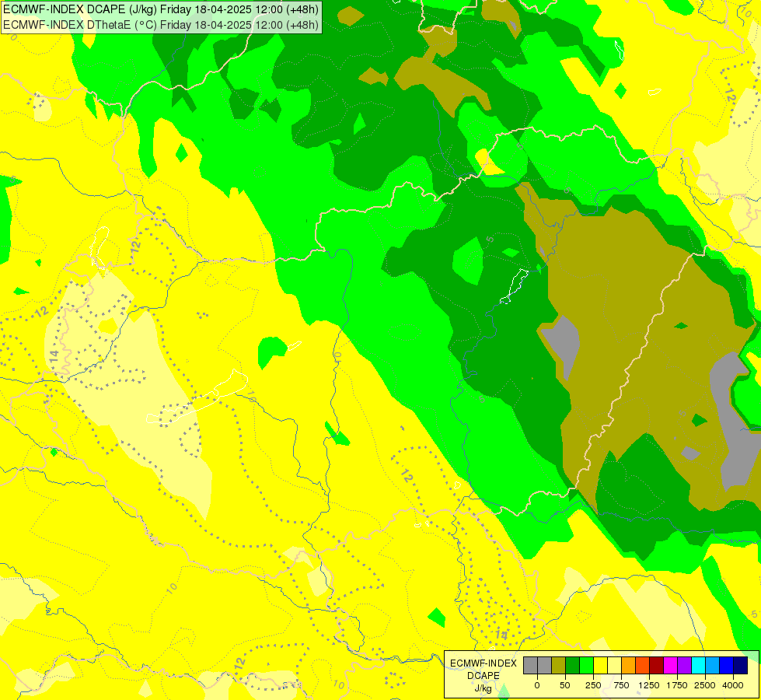
Task: Select the dark green legend swatch
Action: [573, 666]
